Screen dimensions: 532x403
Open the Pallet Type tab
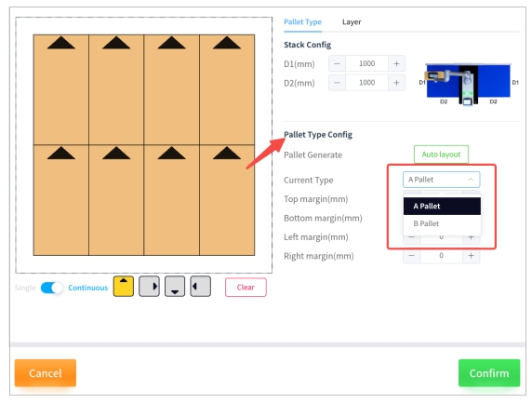[x=302, y=22]
